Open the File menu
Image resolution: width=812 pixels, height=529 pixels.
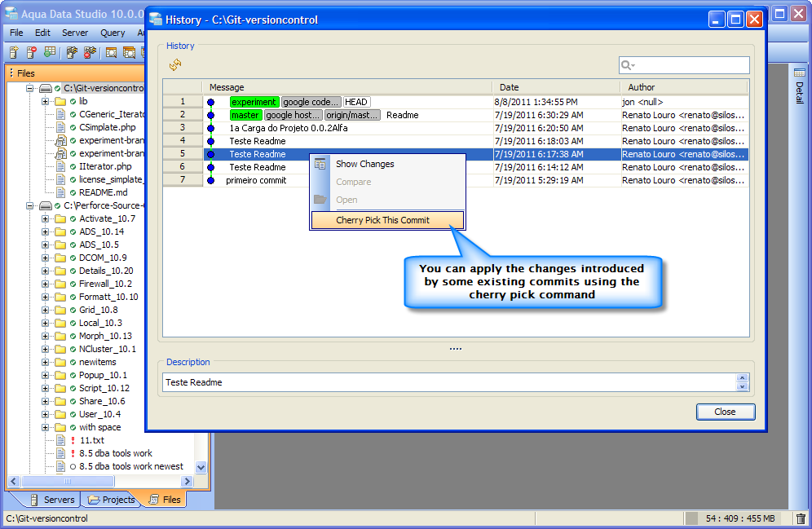pos(16,33)
